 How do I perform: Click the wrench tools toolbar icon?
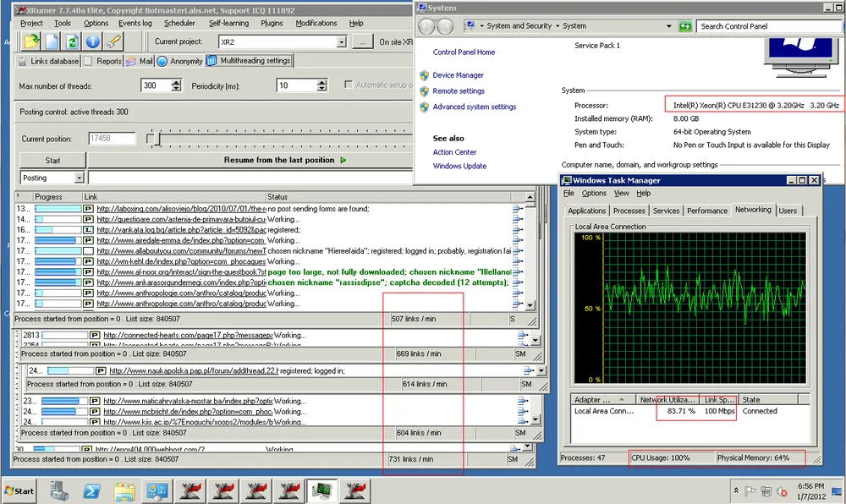[113, 41]
